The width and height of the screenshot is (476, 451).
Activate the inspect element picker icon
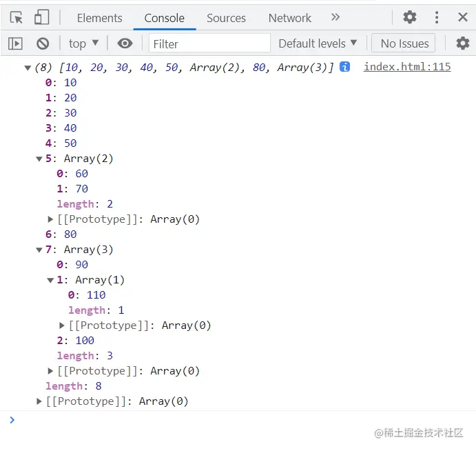click(16, 18)
